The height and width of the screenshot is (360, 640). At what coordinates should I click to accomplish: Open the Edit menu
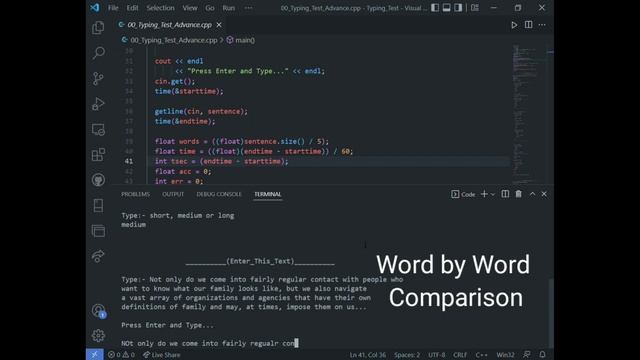132,8
